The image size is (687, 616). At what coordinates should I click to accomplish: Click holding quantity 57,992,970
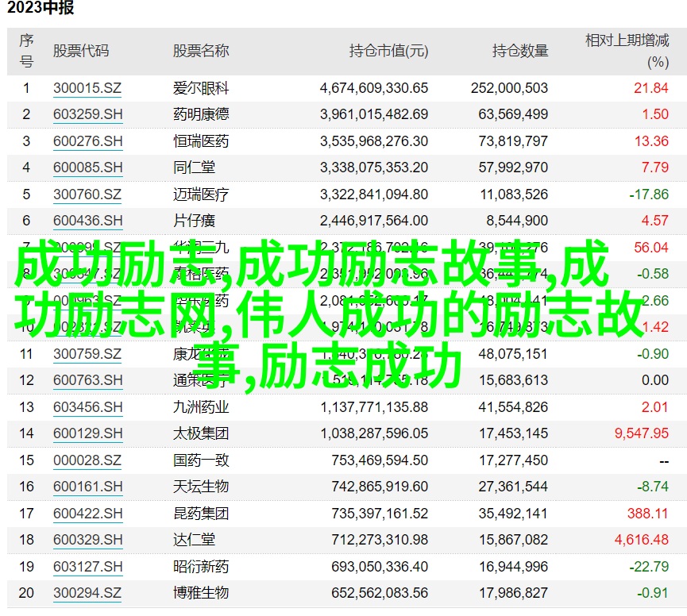click(x=513, y=167)
